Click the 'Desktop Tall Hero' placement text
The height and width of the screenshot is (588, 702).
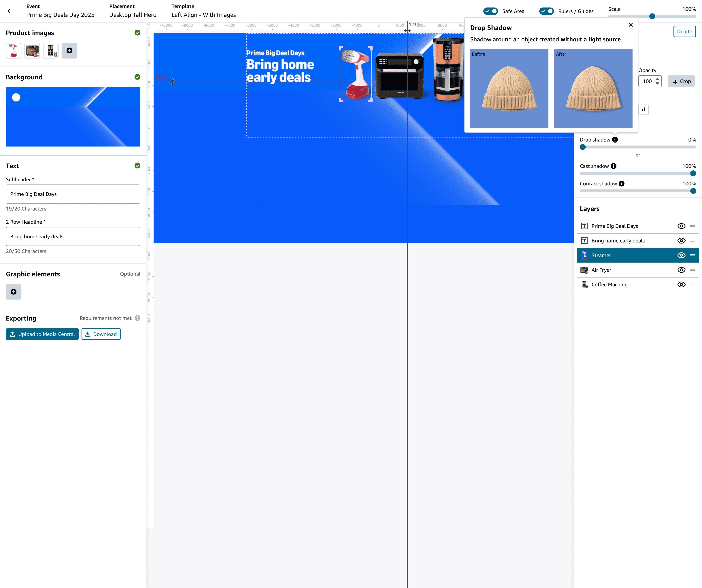click(x=133, y=15)
